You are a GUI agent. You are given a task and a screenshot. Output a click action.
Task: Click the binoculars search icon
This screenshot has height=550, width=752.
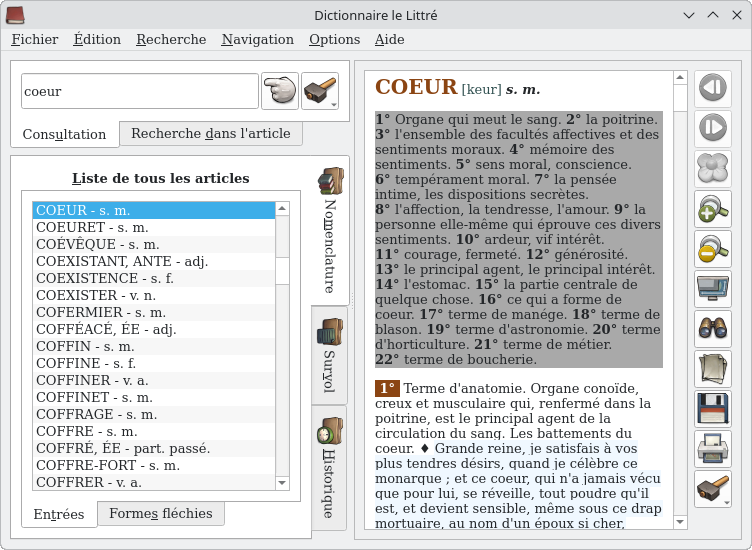coord(713,328)
